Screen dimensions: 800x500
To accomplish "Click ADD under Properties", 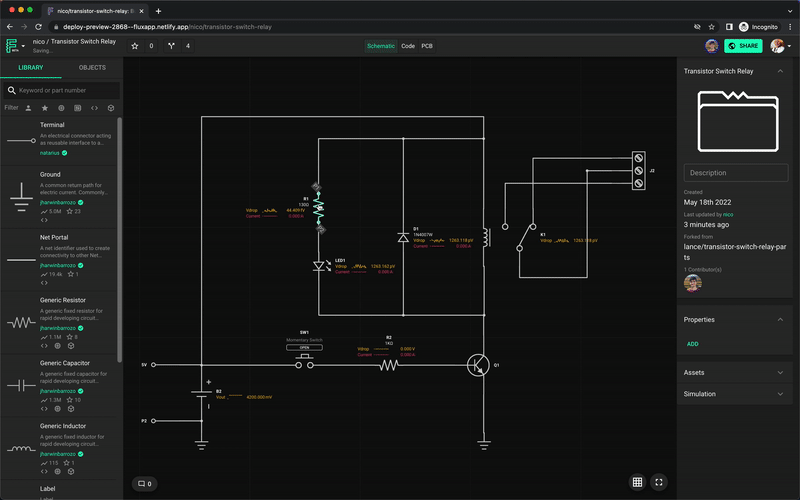I will [x=692, y=344].
